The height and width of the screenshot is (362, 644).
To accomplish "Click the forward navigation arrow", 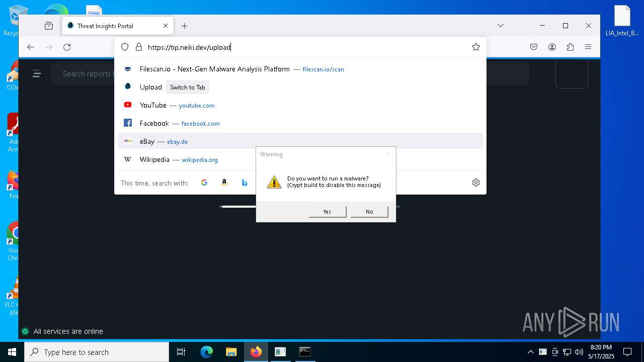I will 49,47.
